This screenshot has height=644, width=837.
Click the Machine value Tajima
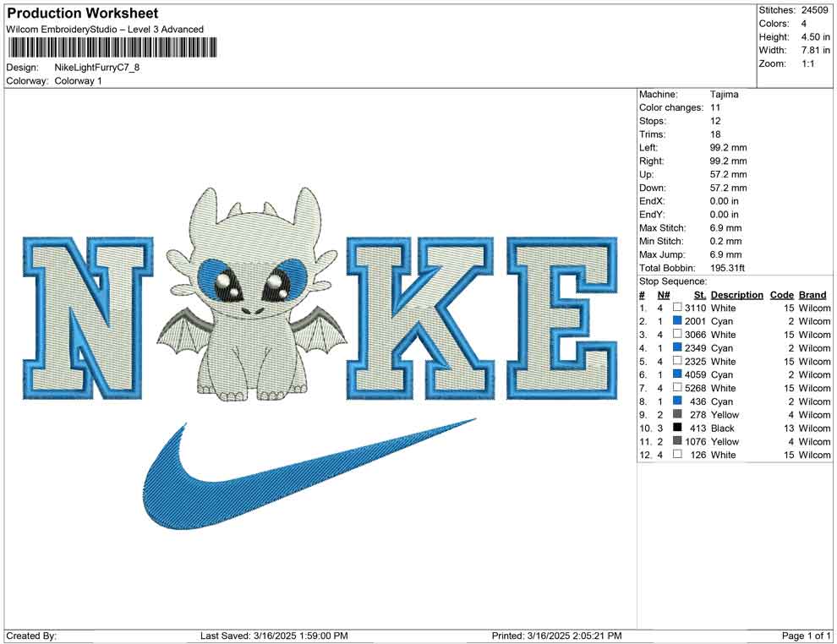(x=724, y=95)
